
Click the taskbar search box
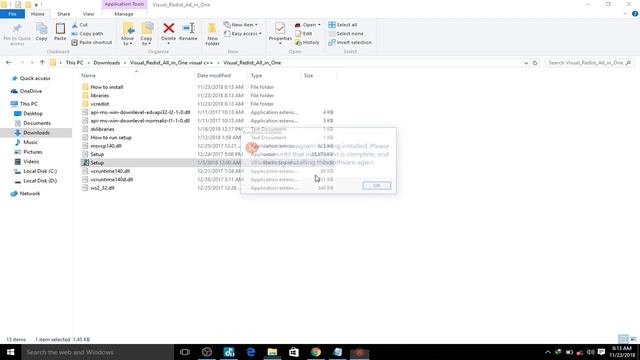[98, 352]
